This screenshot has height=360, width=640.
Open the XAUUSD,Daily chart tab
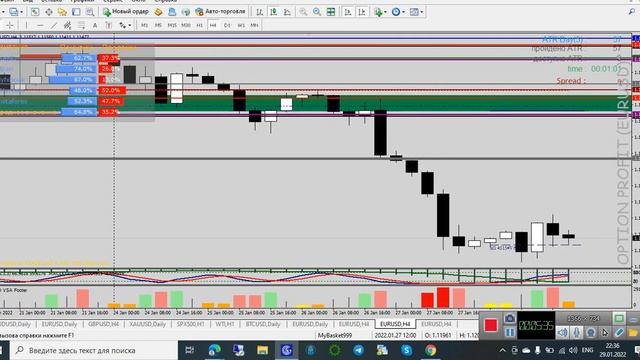pos(148,324)
